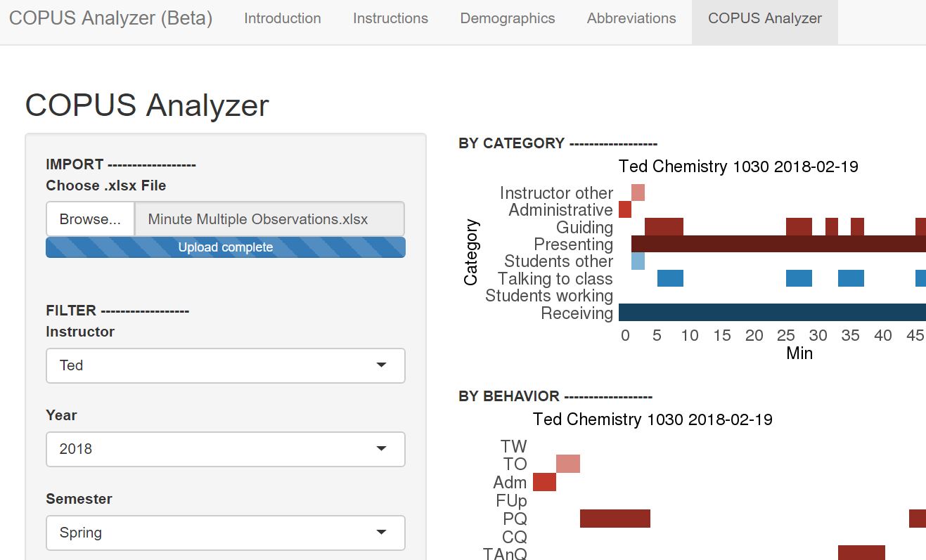
Task: Open the Introduction tab
Action: (282, 19)
